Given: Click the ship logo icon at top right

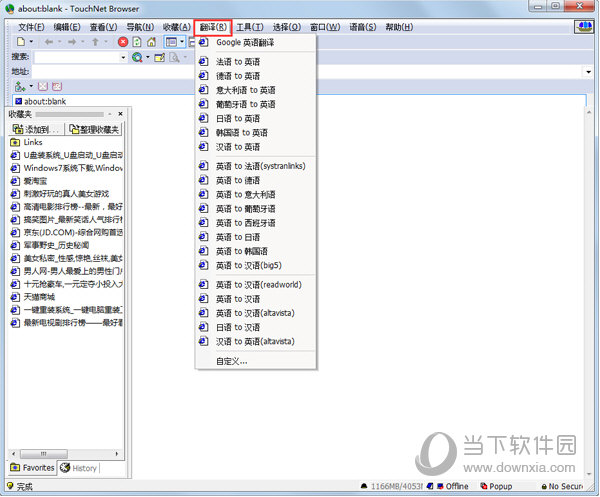Looking at the screenshot, I should point(584,27).
